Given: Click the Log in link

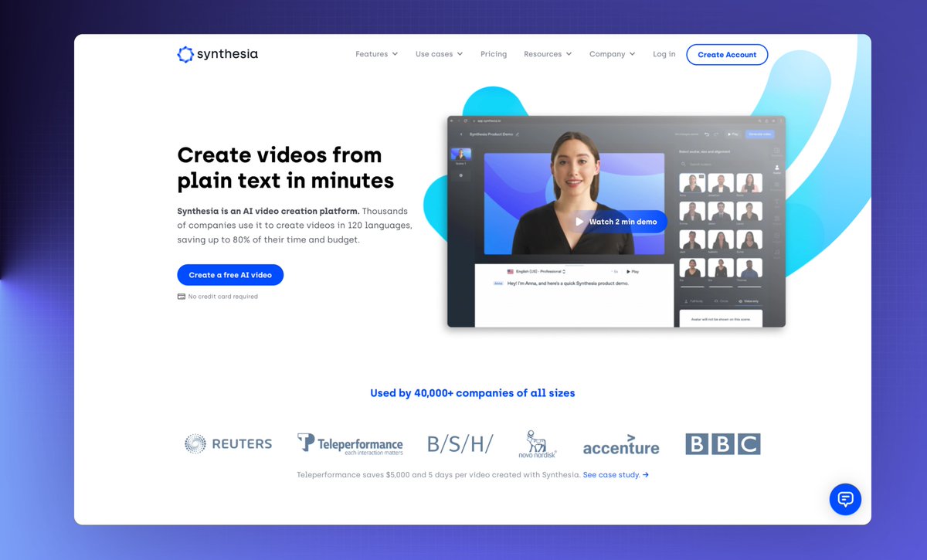Looking at the screenshot, I should [664, 54].
